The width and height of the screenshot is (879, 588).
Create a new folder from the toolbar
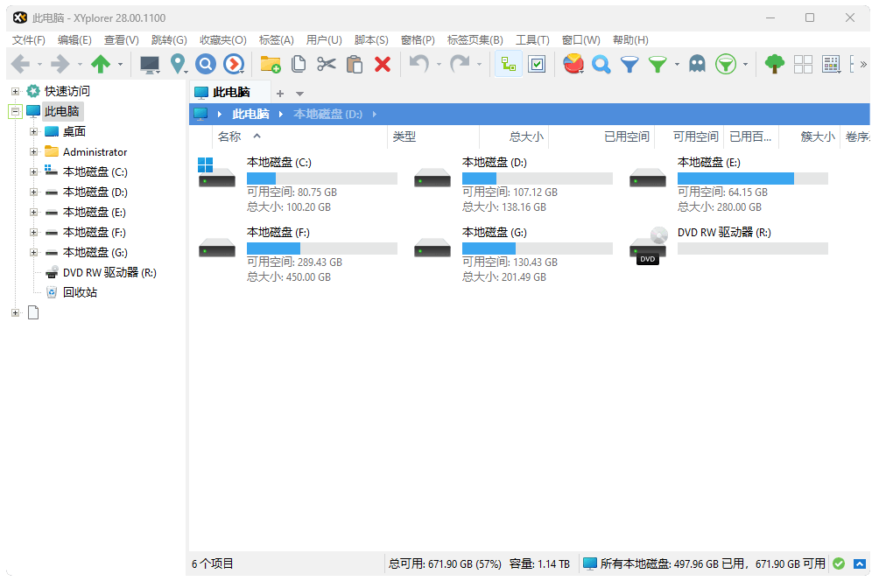coord(270,64)
